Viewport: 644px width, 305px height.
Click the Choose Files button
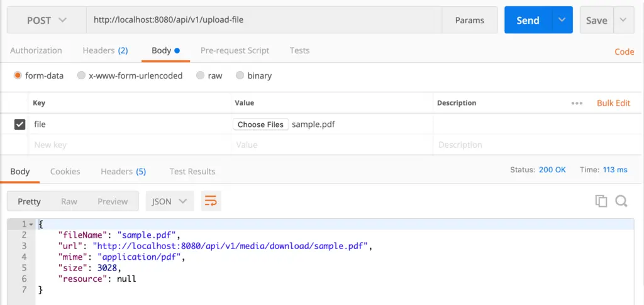(x=261, y=125)
